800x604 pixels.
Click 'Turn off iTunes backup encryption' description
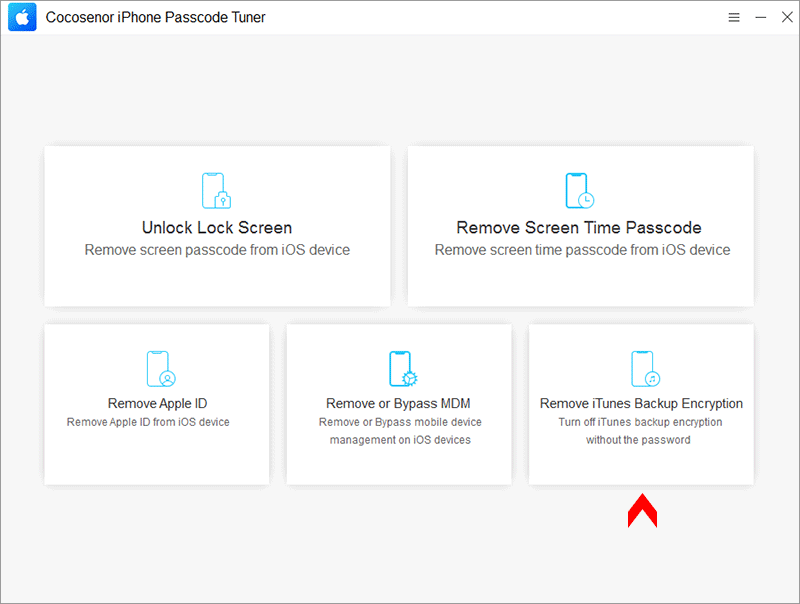pyautogui.click(x=640, y=422)
